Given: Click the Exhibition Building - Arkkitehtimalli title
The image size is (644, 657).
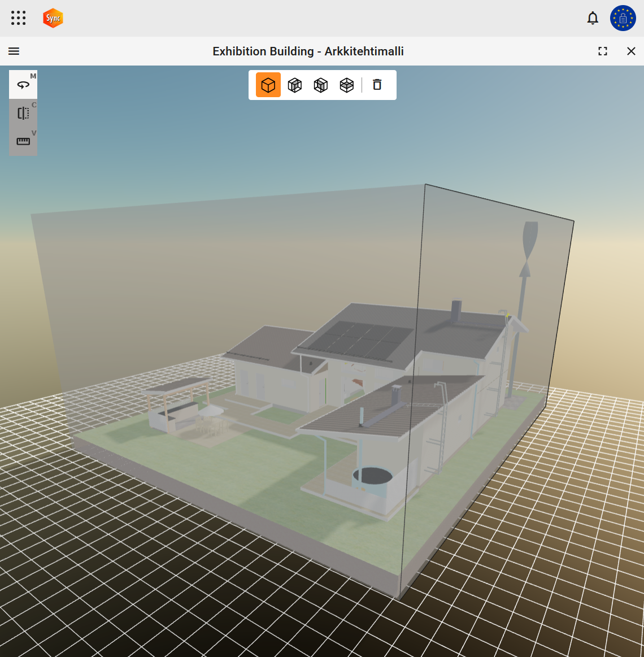Looking at the screenshot, I should click(x=308, y=51).
